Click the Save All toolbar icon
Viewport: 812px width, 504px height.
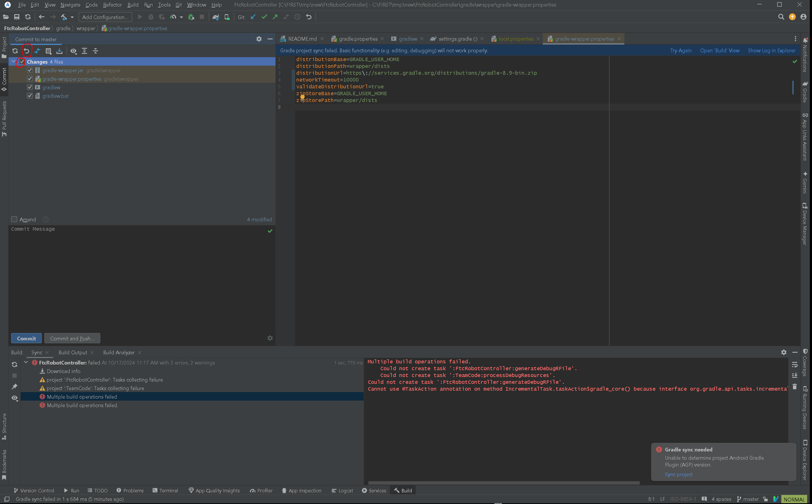[x=17, y=17]
